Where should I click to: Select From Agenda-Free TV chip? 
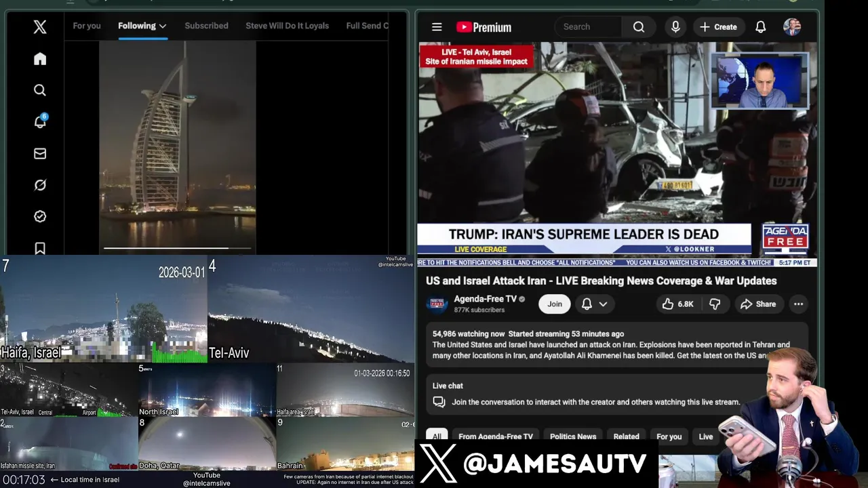[496, 436]
